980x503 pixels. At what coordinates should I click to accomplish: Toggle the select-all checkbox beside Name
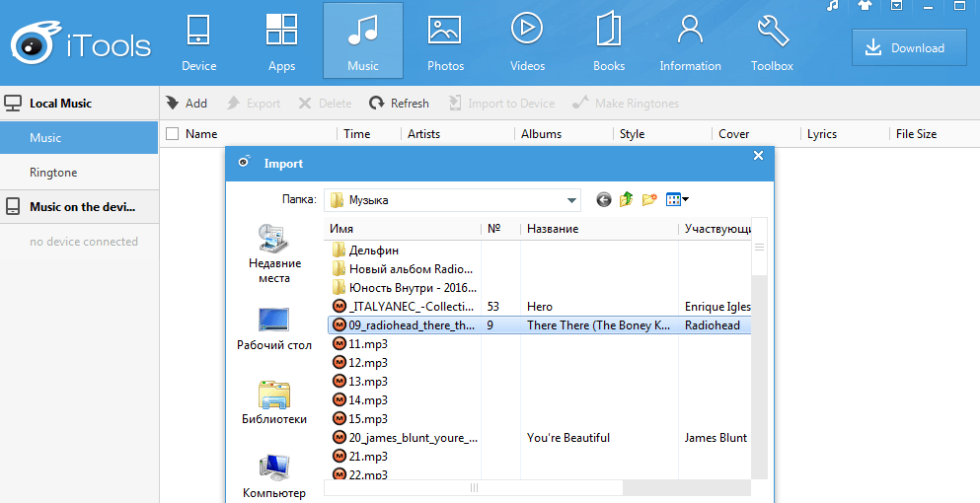[173, 134]
